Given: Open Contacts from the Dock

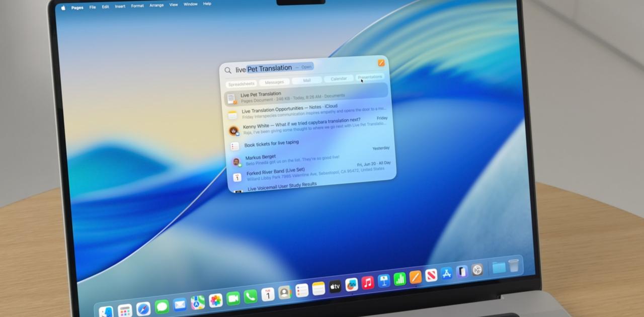Looking at the screenshot, I should pos(285,292).
